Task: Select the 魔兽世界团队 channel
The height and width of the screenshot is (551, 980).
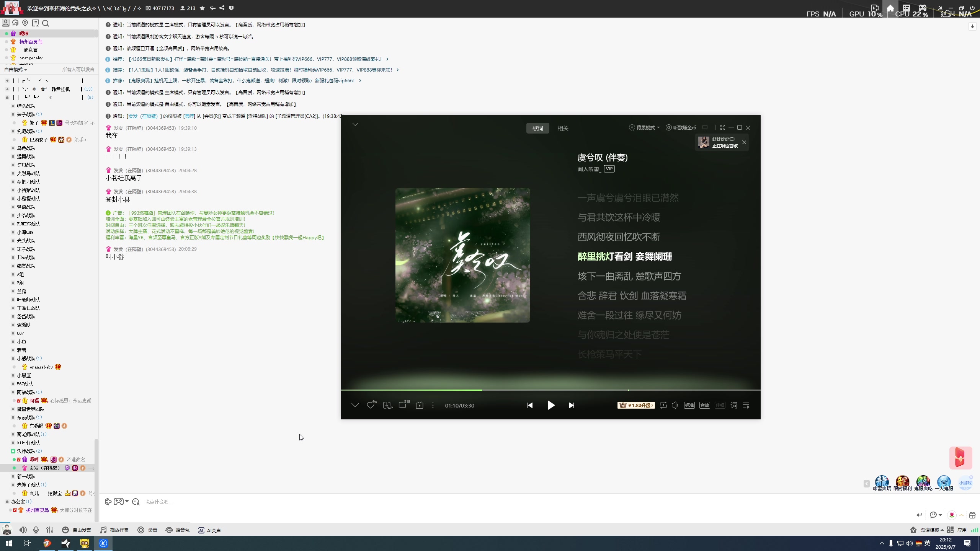Action: 31,409
